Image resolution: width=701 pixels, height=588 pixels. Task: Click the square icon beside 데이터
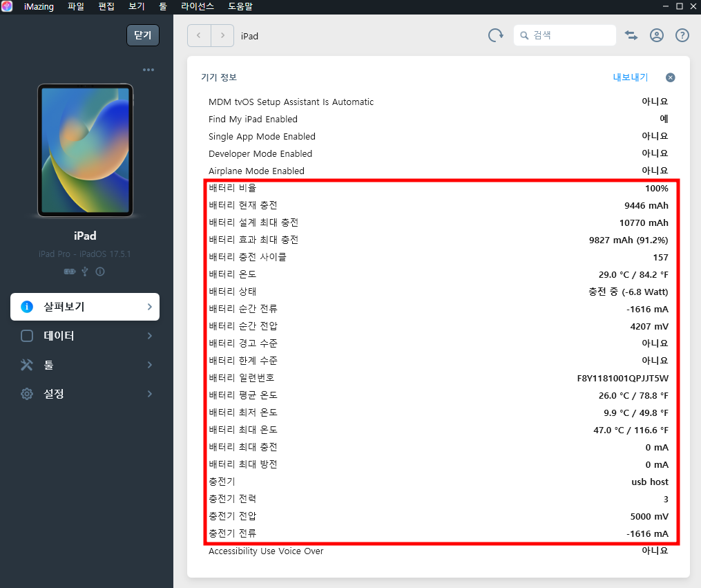tap(27, 336)
